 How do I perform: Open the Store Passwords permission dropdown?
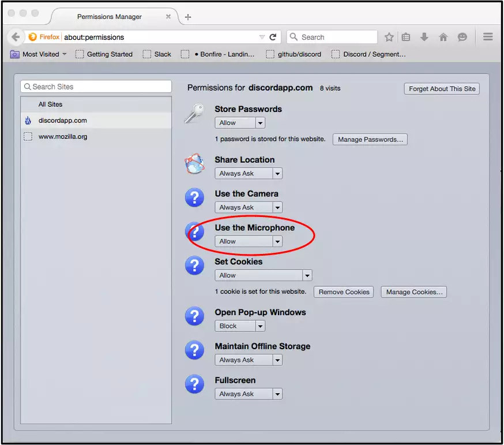240,123
